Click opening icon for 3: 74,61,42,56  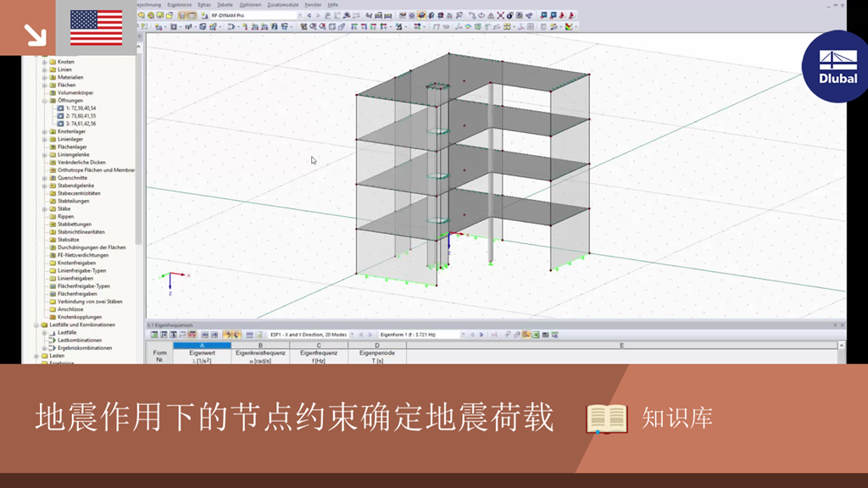[x=60, y=124]
